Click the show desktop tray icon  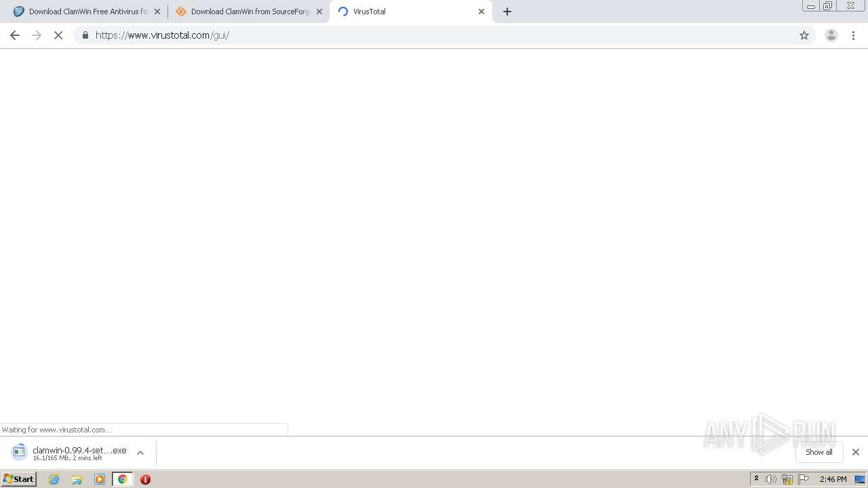point(860,479)
